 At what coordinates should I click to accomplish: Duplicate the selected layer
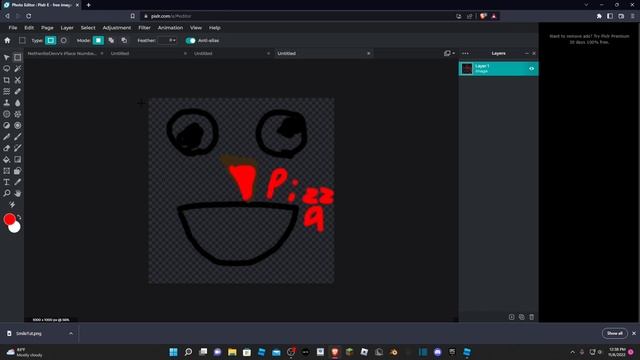click(x=522, y=317)
